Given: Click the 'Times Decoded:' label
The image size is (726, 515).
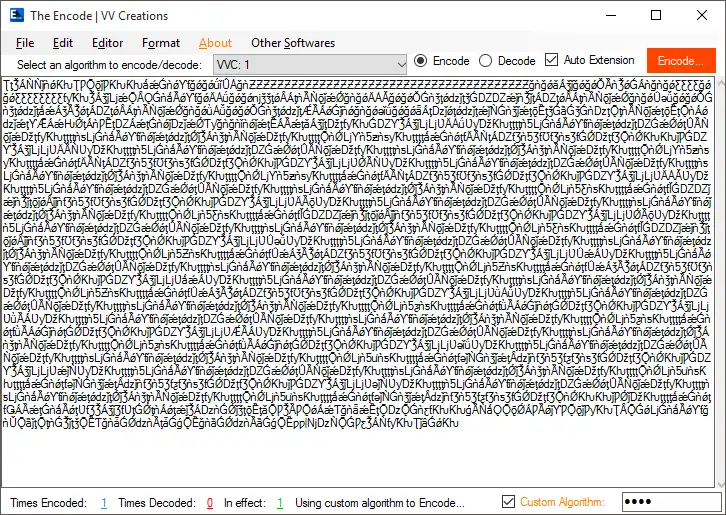Looking at the screenshot, I should tap(156, 503).
